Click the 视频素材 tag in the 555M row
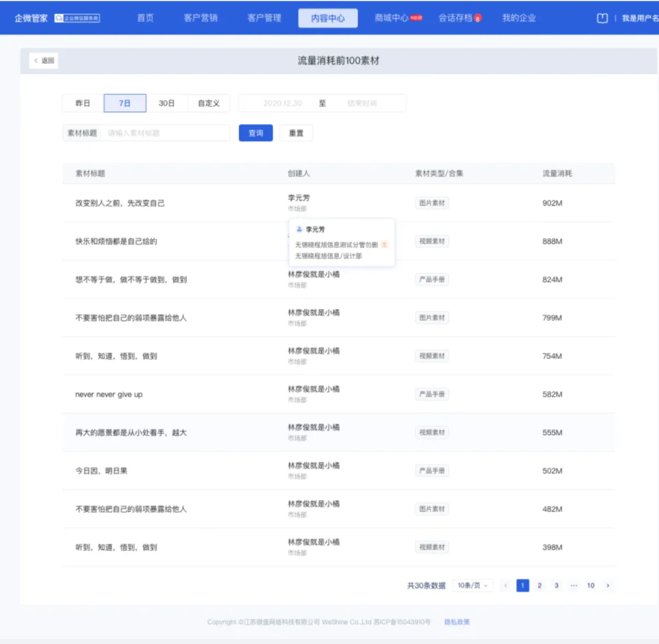This screenshot has height=644, width=659. [432, 432]
